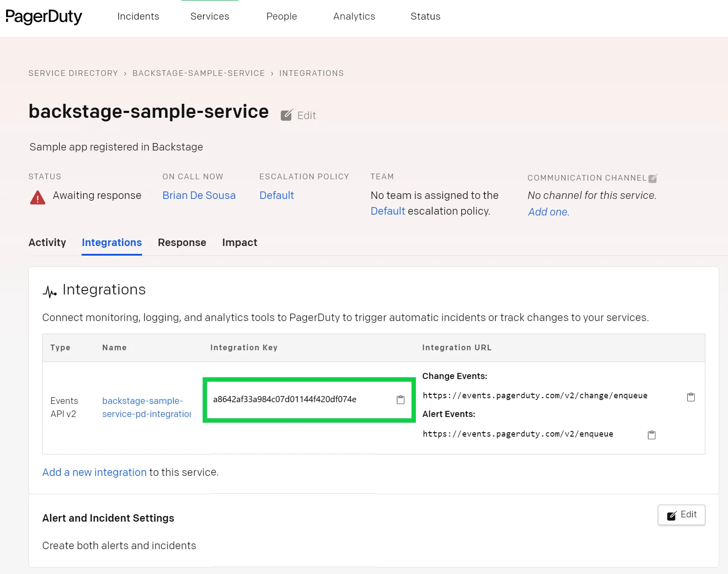Go to the People menu

282,17
